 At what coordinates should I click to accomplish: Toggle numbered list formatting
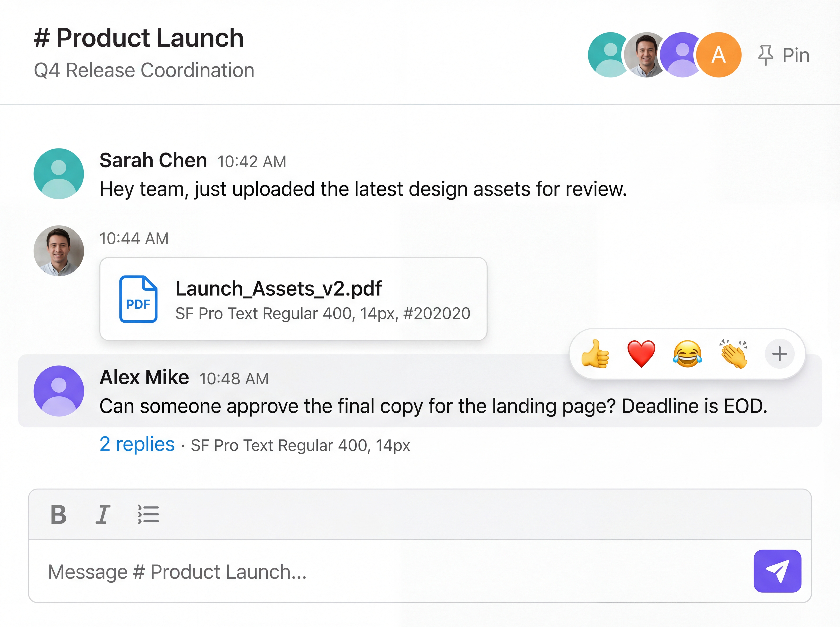[148, 515]
